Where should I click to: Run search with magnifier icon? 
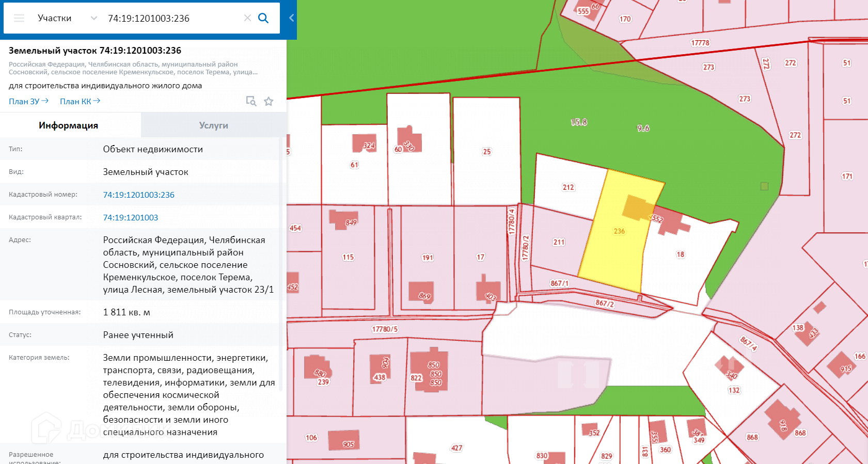pyautogui.click(x=263, y=18)
